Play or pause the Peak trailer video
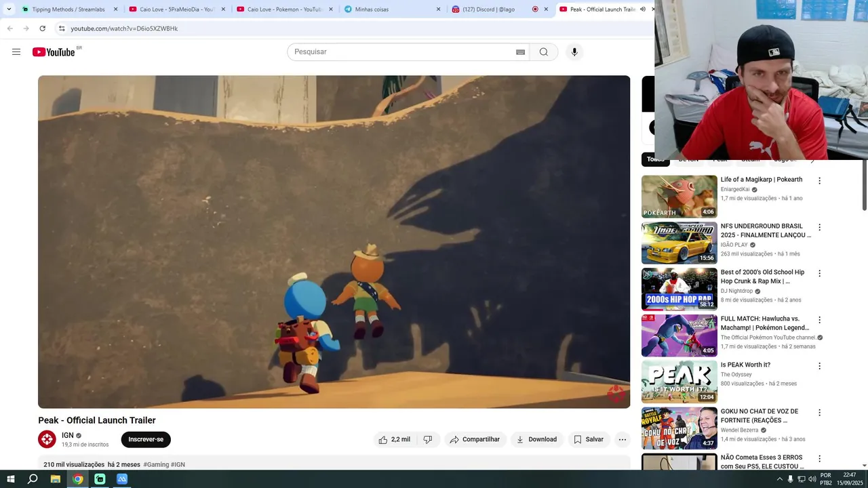This screenshot has height=488, width=868. [x=334, y=242]
